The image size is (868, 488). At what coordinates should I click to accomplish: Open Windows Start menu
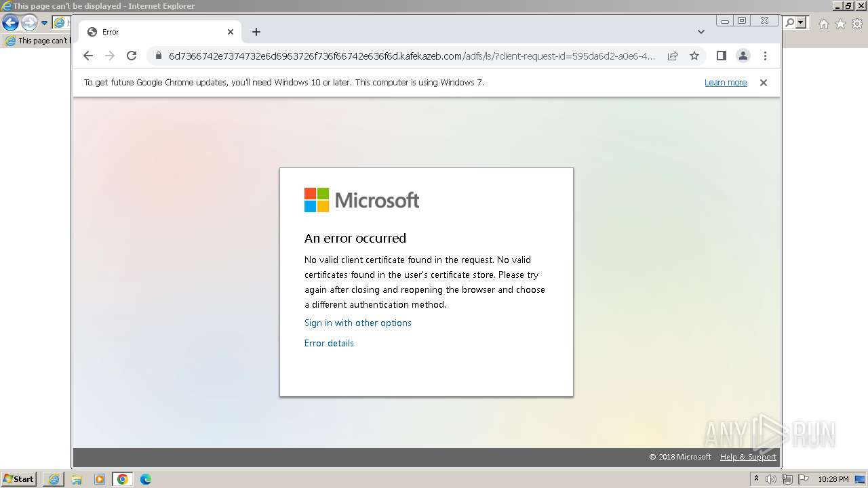click(19, 479)
